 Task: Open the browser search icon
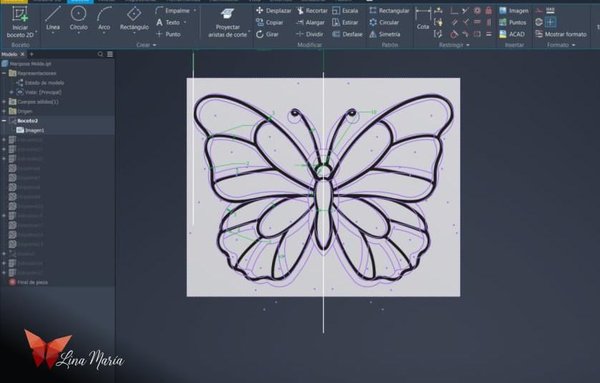[x=100, y=54]
